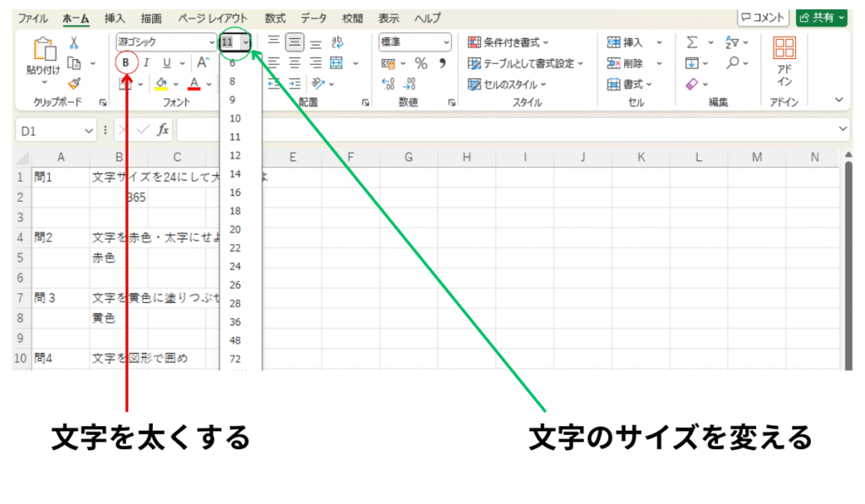Image resolution: width=865 pixels, height=504 pixels.
Task: Select the Format Painter brush icon
Action: pyautogui.click(x=73, y=84)
